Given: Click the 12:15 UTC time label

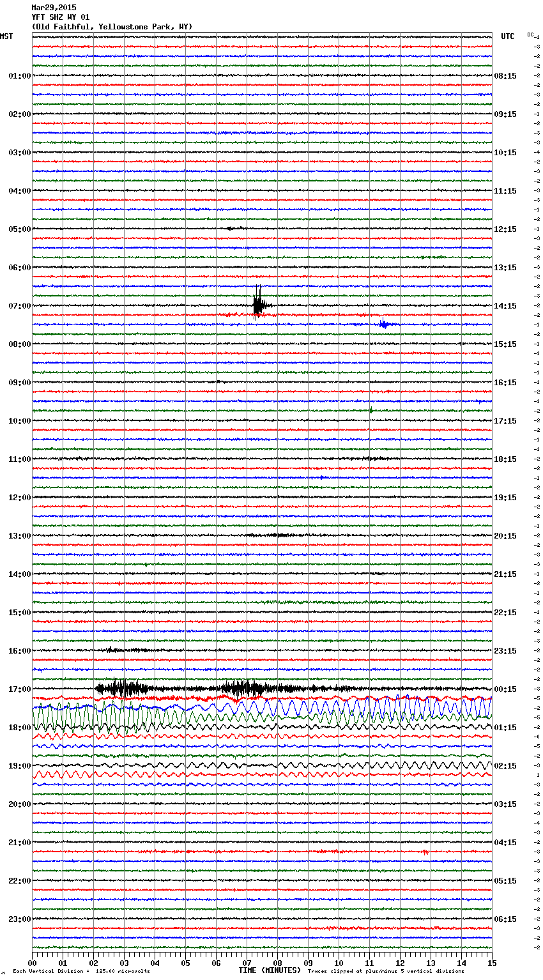Looking at the screenshot, I should (x=505, y=229).
